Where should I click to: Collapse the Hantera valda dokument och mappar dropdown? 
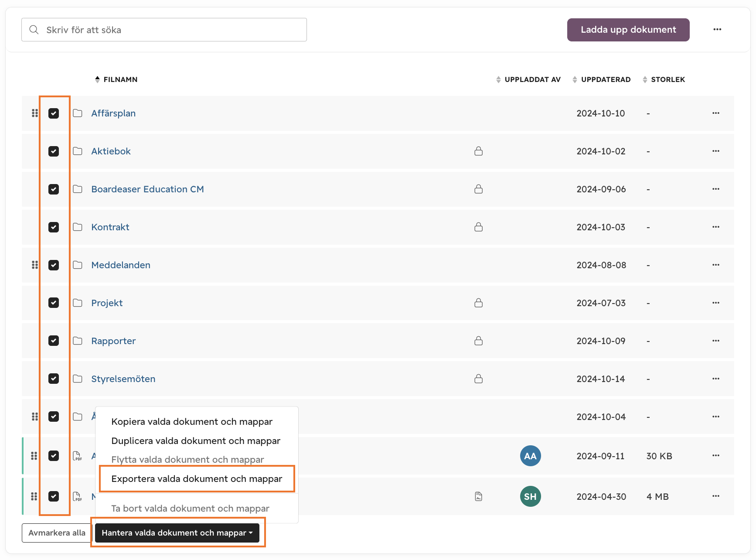177,533
